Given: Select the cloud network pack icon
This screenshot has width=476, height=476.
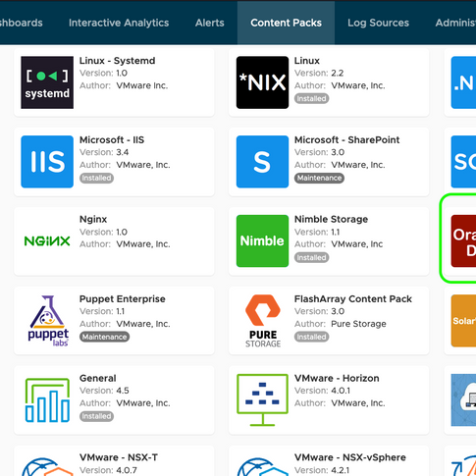Looking at the screenshot, I should pyautogui.click(x=463, y=400).
